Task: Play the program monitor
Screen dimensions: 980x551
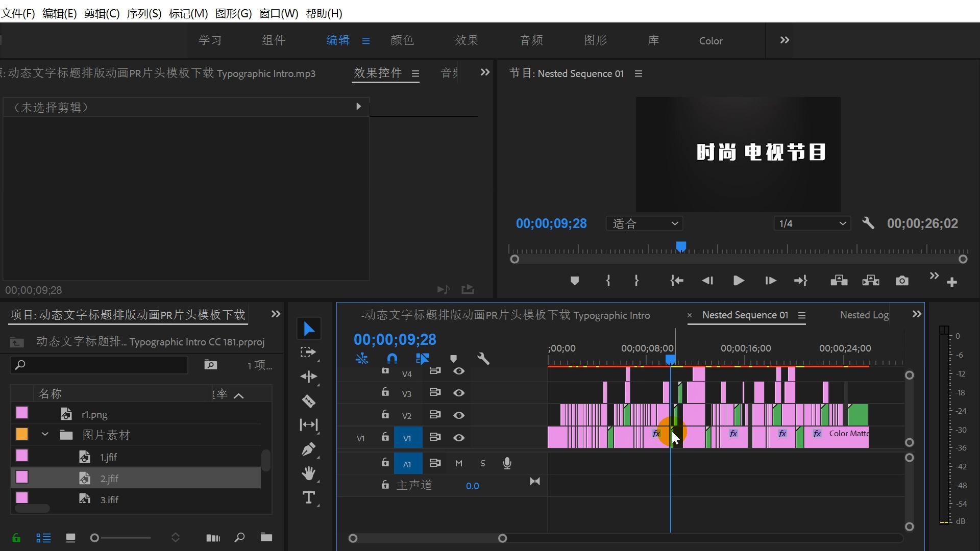Action: click(739, 281)
